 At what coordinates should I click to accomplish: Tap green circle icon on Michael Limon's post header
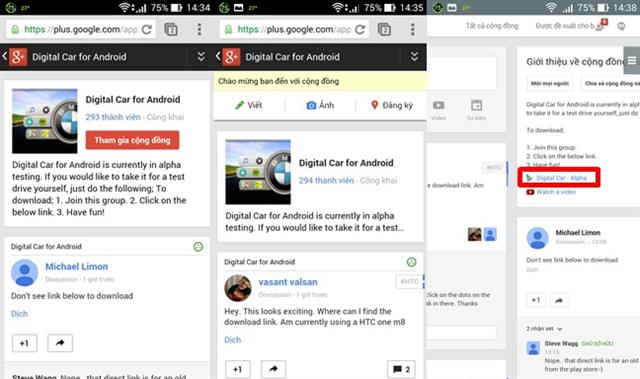point(198,247)
